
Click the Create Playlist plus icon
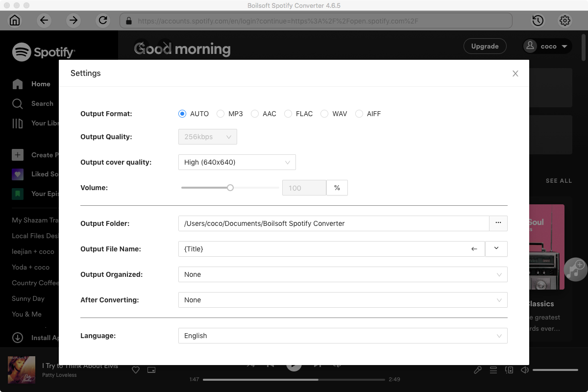pyautogui.click(x=18, y=155)
